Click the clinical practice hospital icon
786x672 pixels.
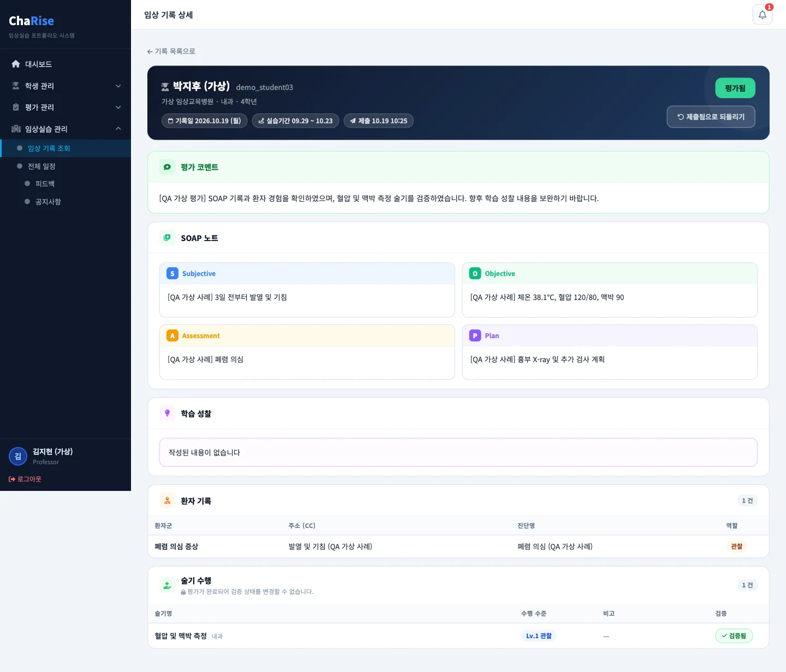[x=16, y=129]
